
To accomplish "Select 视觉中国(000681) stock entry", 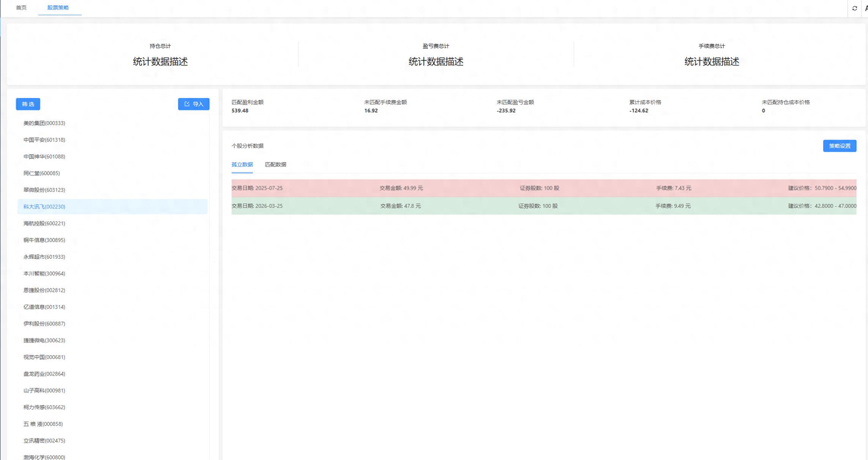I will click(44, 357).
